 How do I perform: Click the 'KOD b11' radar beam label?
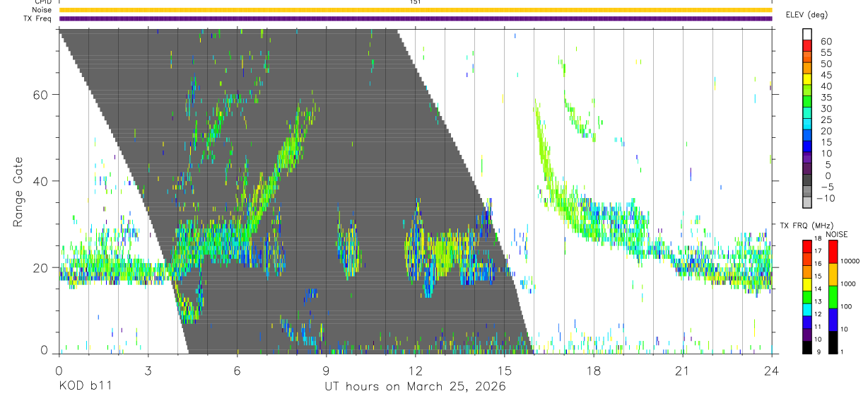(86, 386)
